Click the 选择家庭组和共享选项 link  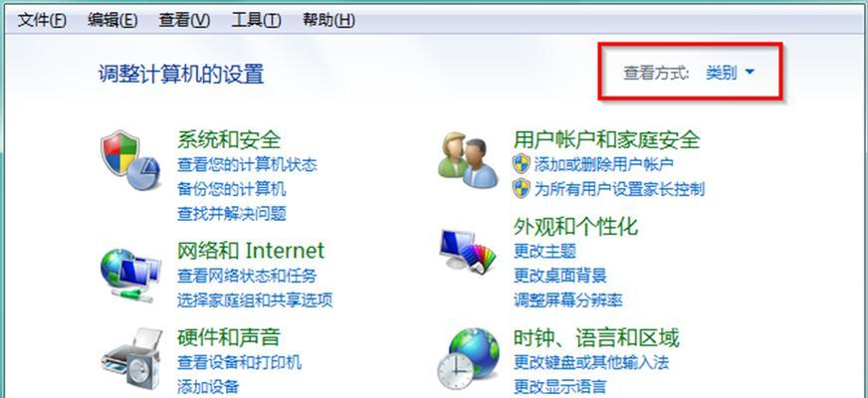click(255, 300)
